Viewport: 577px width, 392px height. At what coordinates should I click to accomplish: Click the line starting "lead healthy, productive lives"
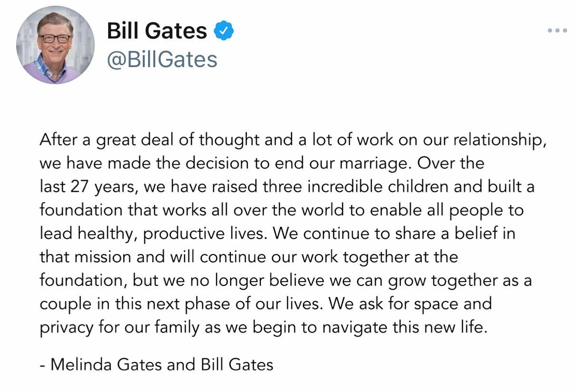(278, 234)
